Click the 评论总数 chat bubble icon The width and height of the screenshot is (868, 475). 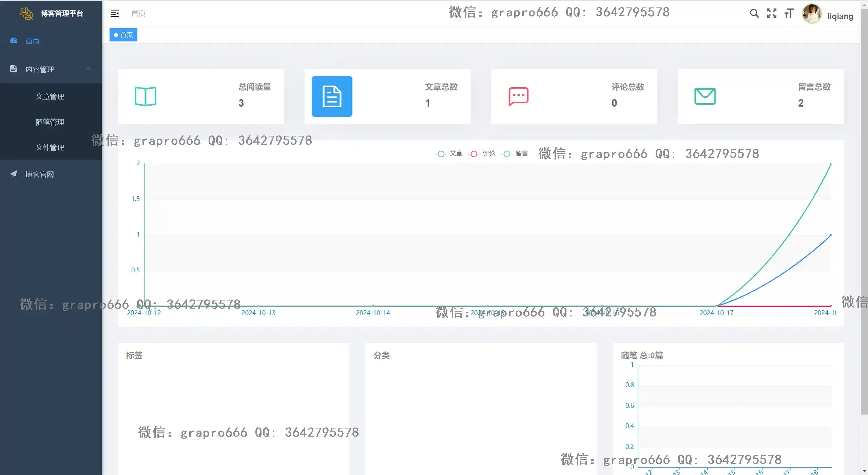(518, 96)
